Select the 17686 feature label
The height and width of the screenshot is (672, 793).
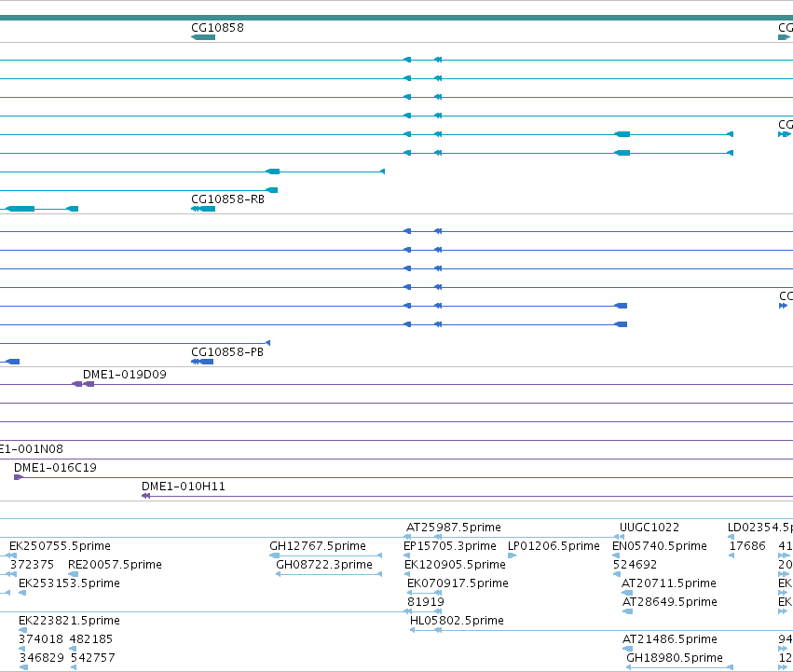point(747,546)
